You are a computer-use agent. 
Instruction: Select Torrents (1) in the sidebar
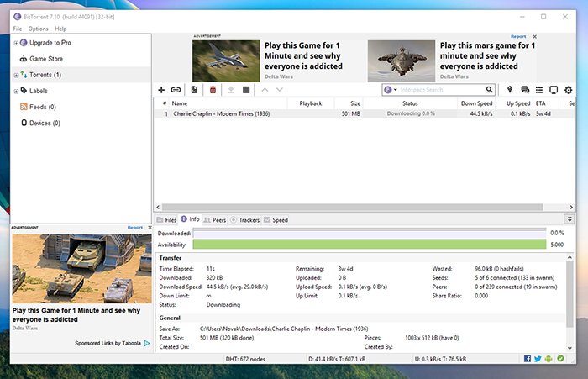(x=45, y=75)
